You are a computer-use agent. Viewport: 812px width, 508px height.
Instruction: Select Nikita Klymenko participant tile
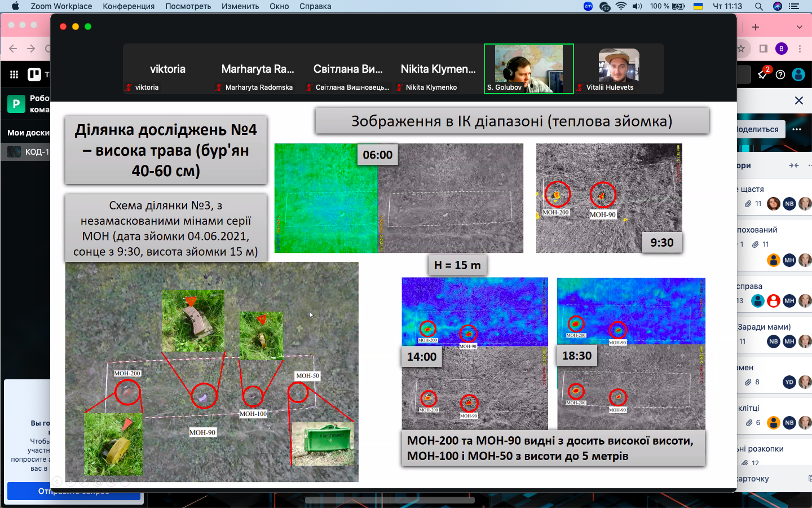coord(438,69)
